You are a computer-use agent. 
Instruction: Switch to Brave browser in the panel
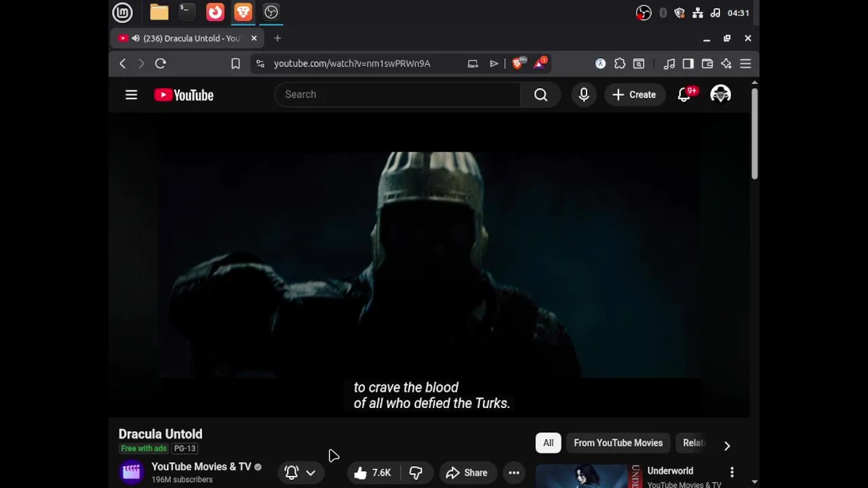click(243, 12)
